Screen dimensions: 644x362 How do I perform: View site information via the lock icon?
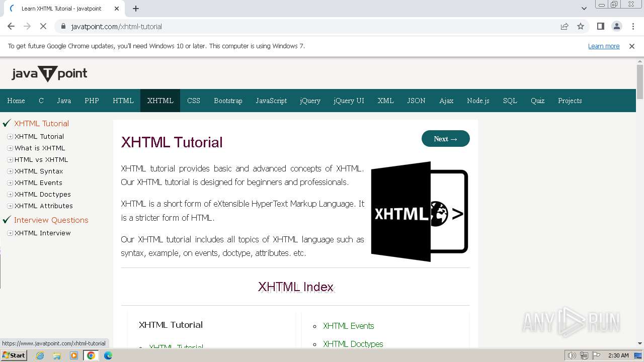click(x=63, y=27)
